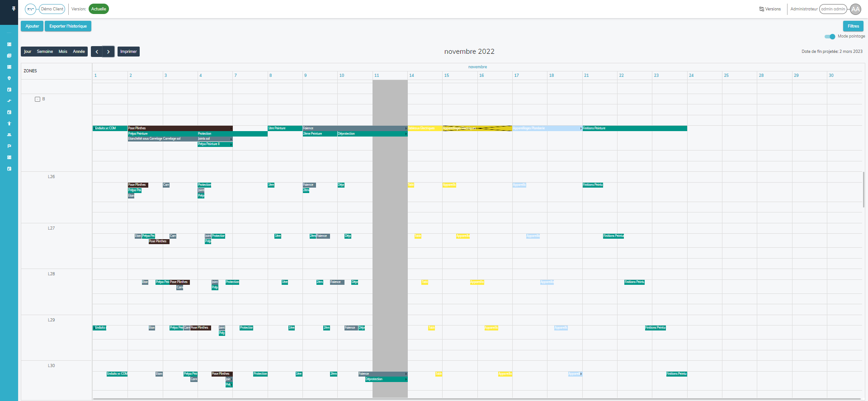Image resolution: width=868 pixels, height=401 pixels.
Task: Switch to the Semaine view
Action: coord(45,52)
